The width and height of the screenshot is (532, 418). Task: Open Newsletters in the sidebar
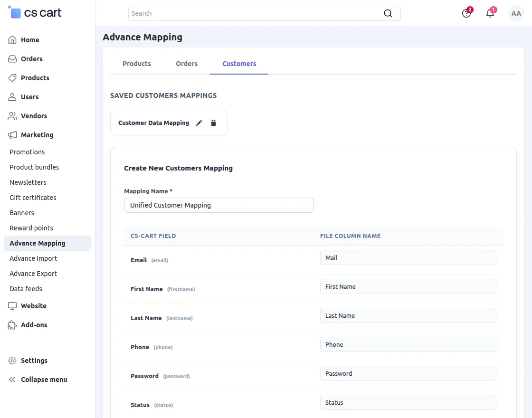pyautogui.click(x=28, y=182)
